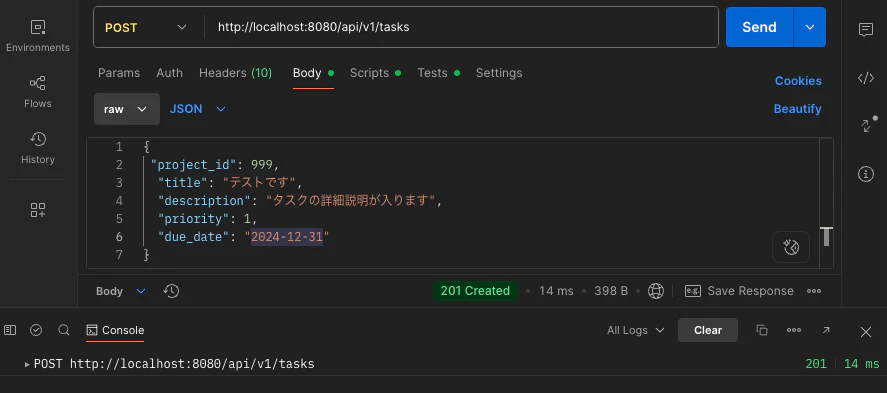
Task: Expand the POST log entry in console
Action: (27, 364)
